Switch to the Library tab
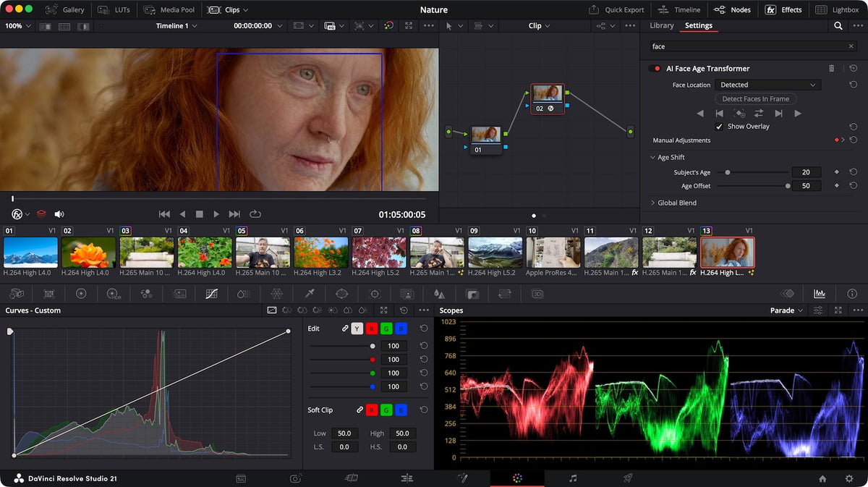Viewport: 868px width, 487px height. [662, 25]
